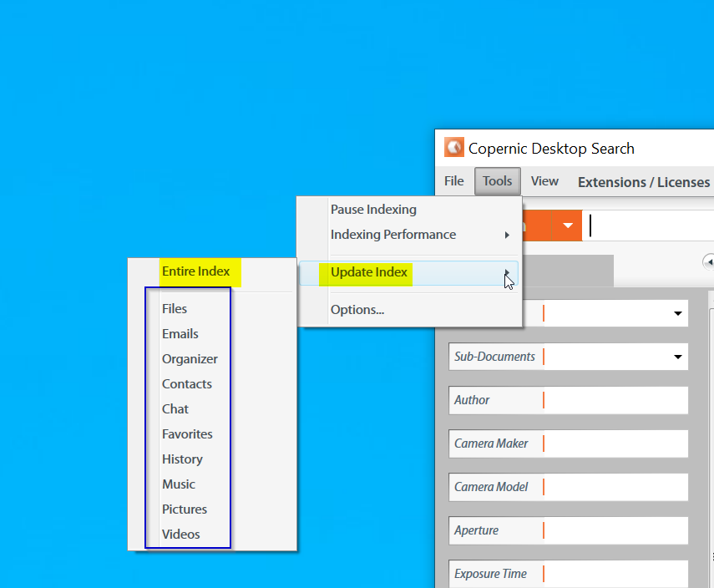714x588 pixels.
Task: Click the Copernic Desktop Search app icon
Action: (x=454, y=147)
